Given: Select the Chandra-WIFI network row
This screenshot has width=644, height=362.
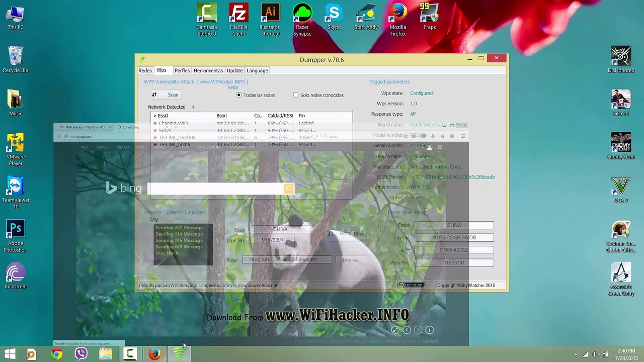Looking at the screenshot, I should pos(252,123).
